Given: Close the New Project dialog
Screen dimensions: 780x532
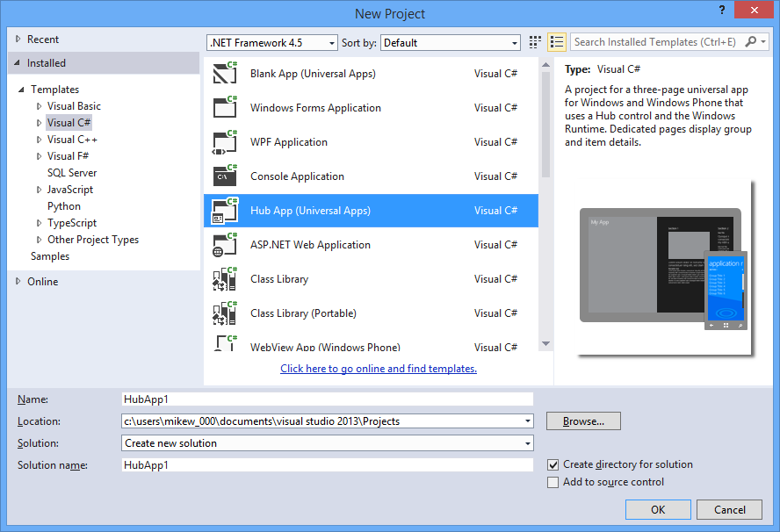Looking at the screenshot, I should [755, 10].
